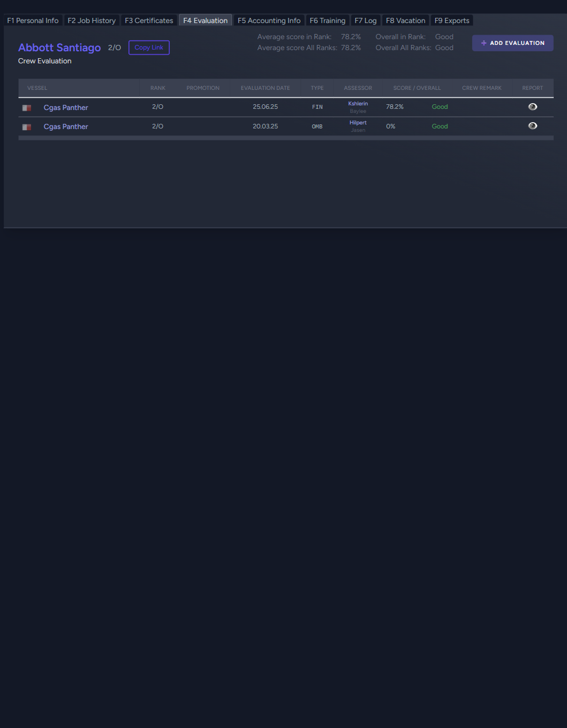This screenshot has height=728, width=567.
Task: Click assessor Hilpert Jasen
Action: point(357,126)
